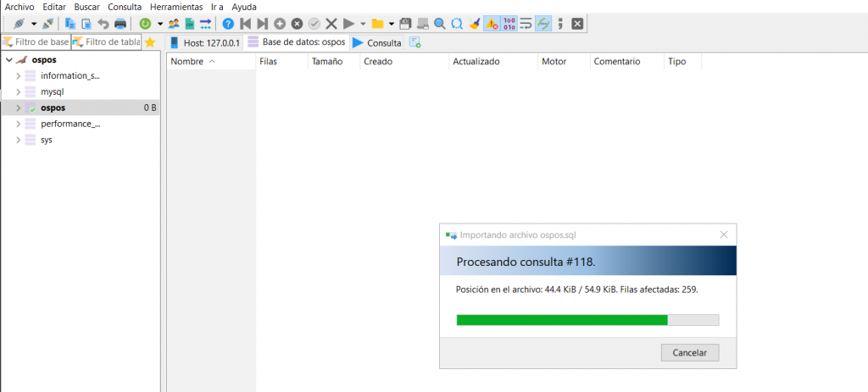The width and height of the screenshot is (868, 392).
Task: Toggle the stop on errors warning button
Action: pyautogui.click(x=491, y=24)
